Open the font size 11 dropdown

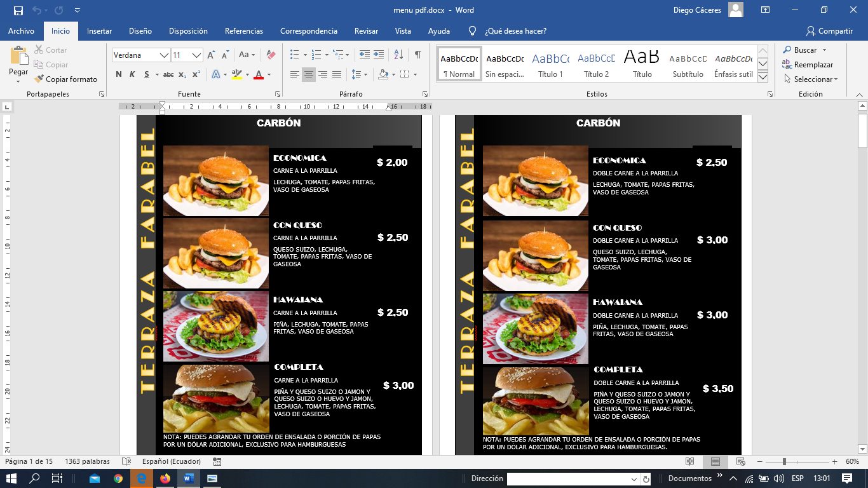197,55
